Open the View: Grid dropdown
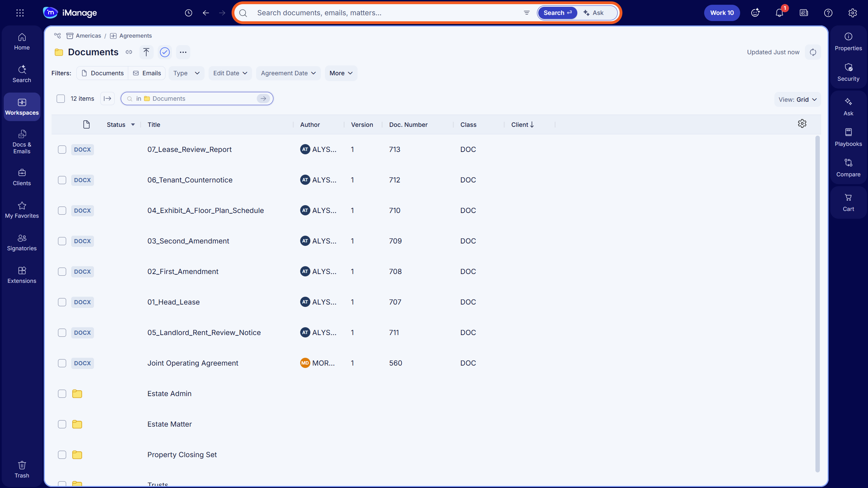 point(797,100)
